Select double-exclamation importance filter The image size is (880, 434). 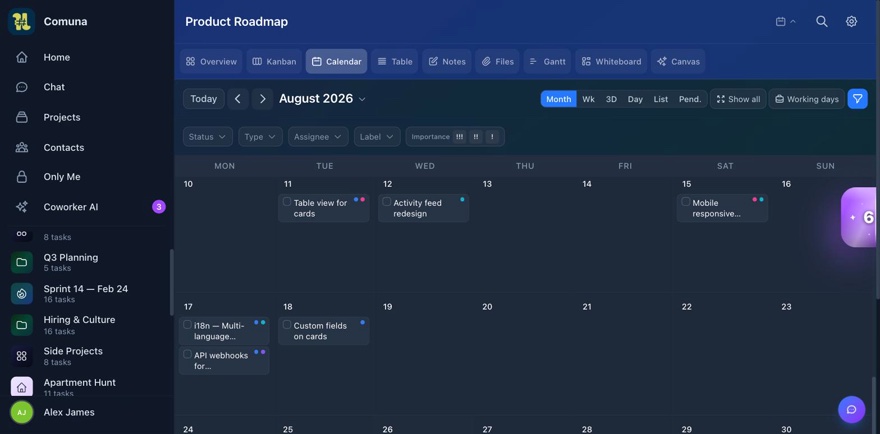click(x=476, y=136)
